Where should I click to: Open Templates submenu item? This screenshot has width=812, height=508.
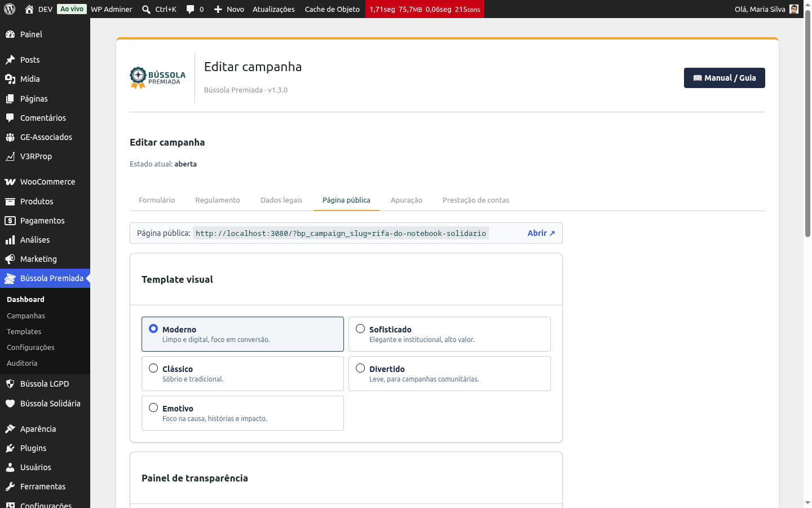24,332
